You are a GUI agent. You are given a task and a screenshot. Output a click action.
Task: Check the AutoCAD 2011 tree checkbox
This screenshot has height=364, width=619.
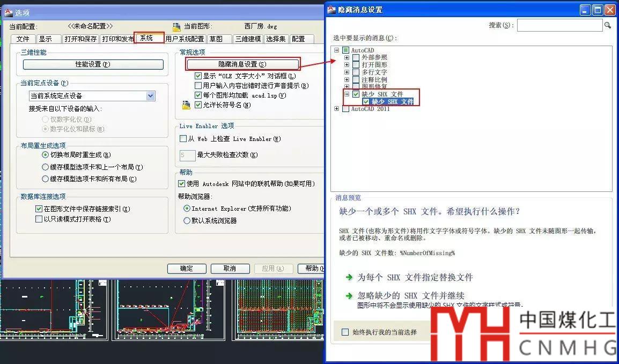coord(346,108)
